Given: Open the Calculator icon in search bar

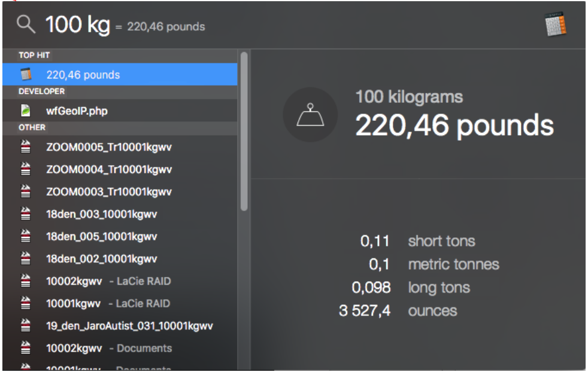Looking at the screenshot, I should 555,25.
